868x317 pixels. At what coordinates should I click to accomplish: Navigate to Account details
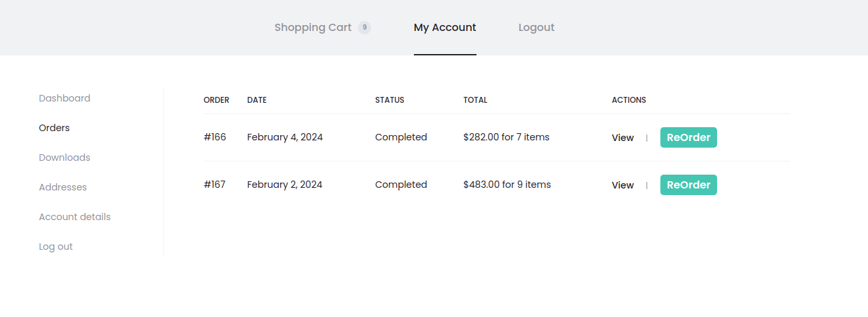(74, 217)
